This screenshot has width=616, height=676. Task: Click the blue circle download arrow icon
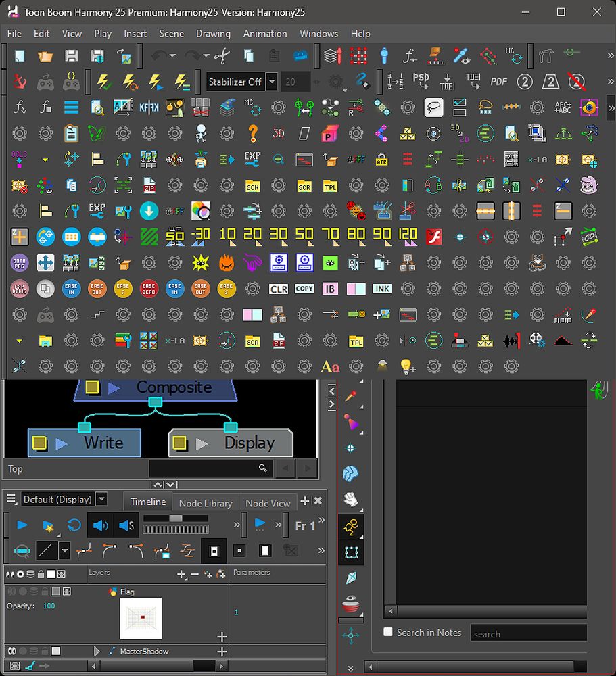point(149,211)
